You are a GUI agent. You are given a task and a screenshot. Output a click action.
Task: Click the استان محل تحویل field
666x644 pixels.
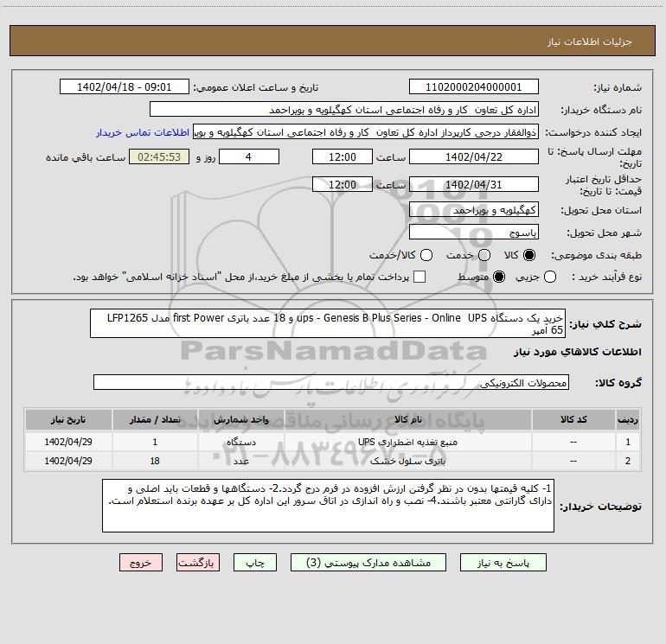(474, 210)
